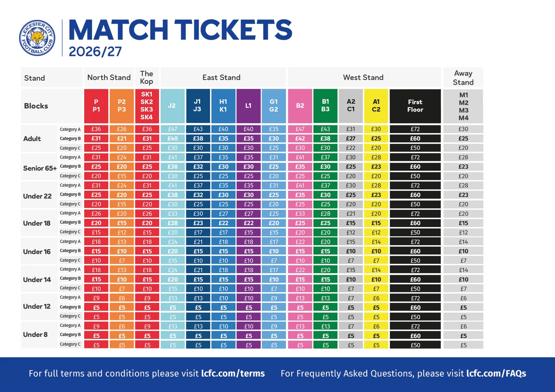
Task: Open the lcfc.com/terms link
Action: (233, 374)
